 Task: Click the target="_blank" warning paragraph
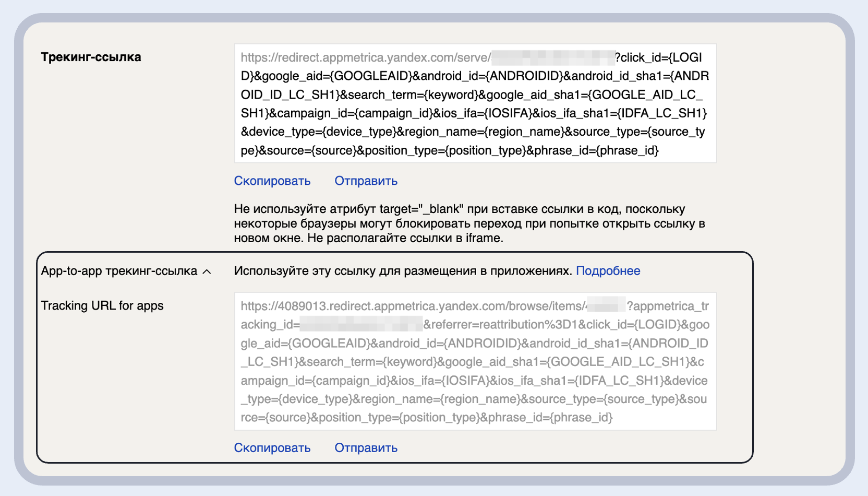click(469, 223)
